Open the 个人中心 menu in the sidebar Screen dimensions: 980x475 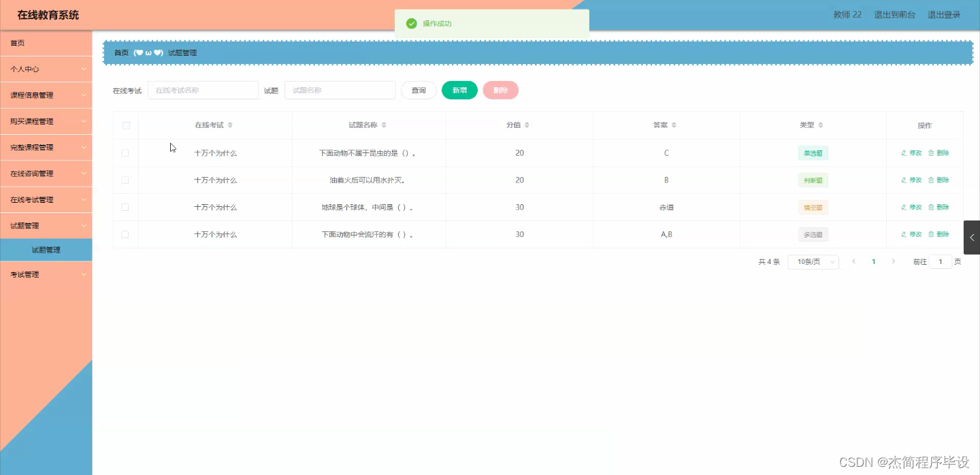pyautogui.click(x=46, y=69)
